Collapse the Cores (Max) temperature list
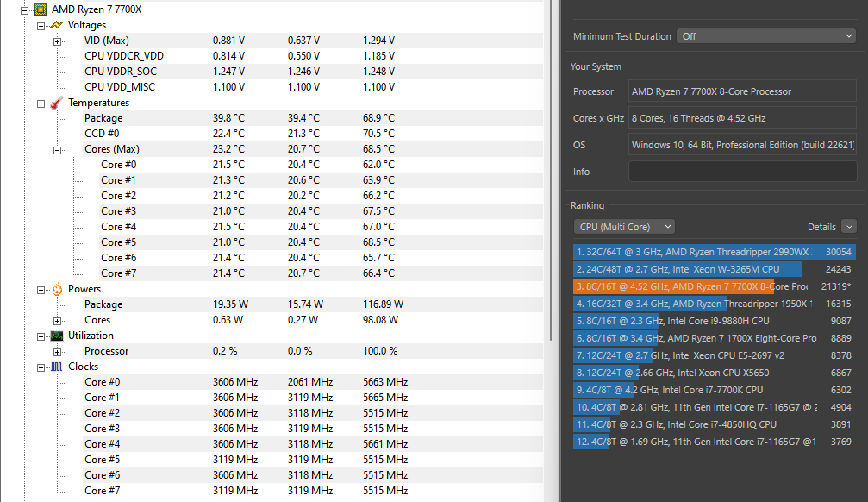The height and width of the screenshot is (502, 868). click(x=57, y=150)
